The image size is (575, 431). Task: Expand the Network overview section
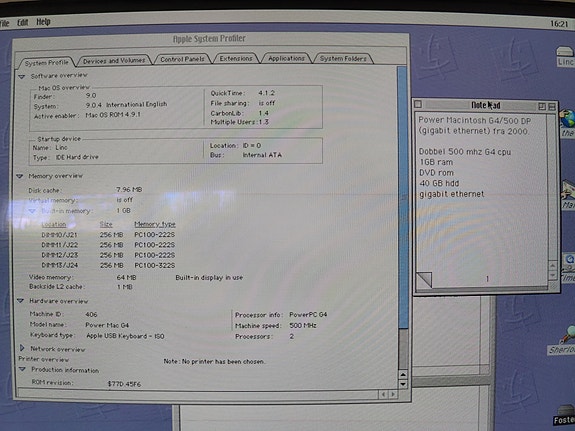pos(22,348)
